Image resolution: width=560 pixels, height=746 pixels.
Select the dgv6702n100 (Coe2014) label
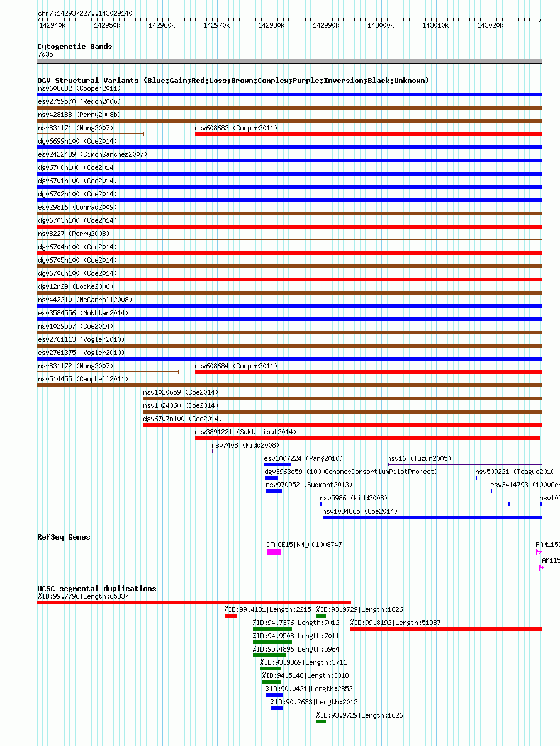click(77, 195)
